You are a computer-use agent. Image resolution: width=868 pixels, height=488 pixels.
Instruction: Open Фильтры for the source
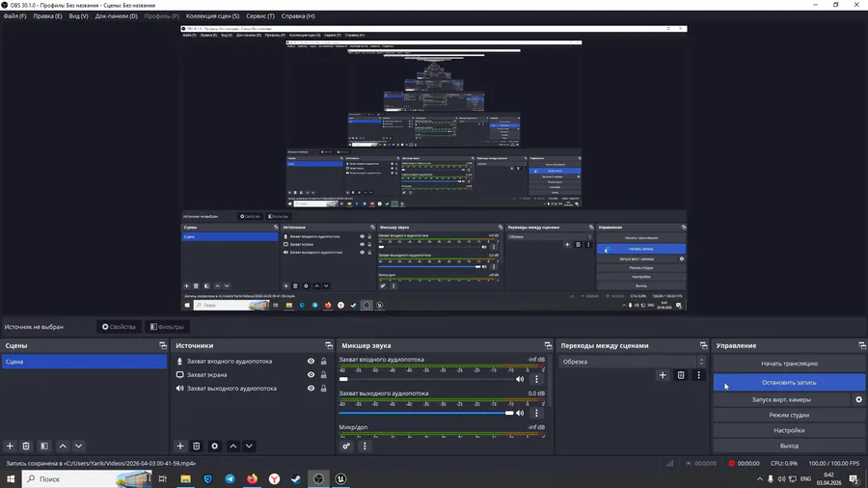(x=167, y=327)
